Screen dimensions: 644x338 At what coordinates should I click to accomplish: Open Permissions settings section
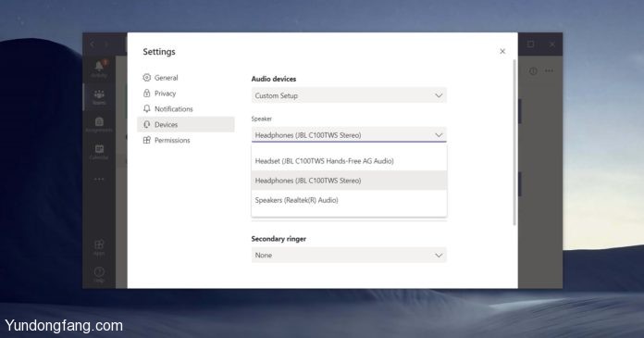pyautogui.click(x=186, y=140)
